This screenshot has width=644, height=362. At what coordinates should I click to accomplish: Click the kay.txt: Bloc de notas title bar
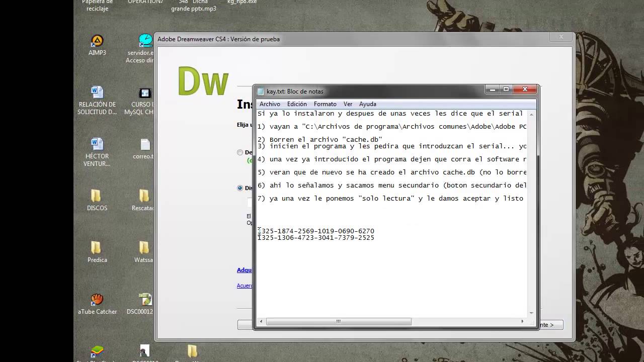pyautogui.click(x=370, y=92)
